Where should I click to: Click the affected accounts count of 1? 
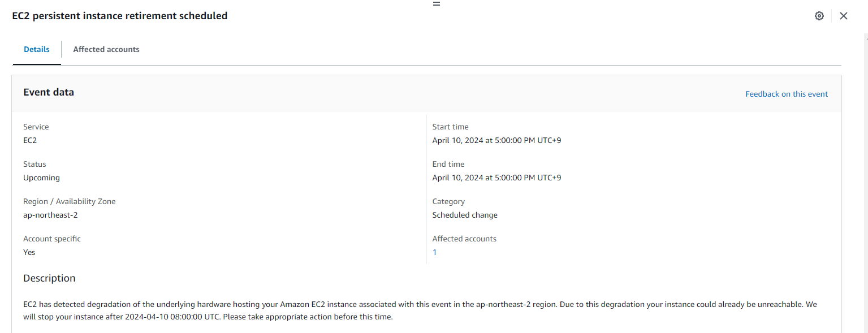[434, 252]
